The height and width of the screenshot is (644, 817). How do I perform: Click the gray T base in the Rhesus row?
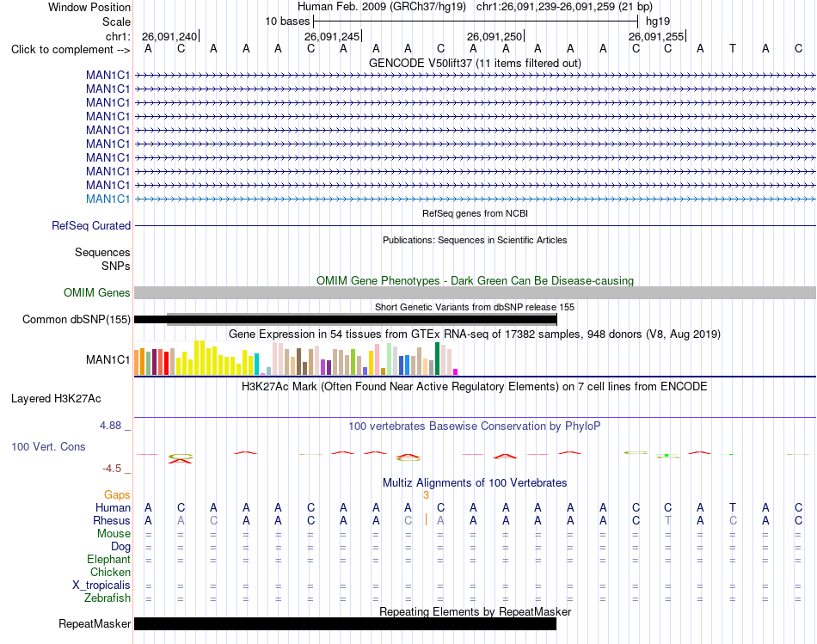pos(668,520)
